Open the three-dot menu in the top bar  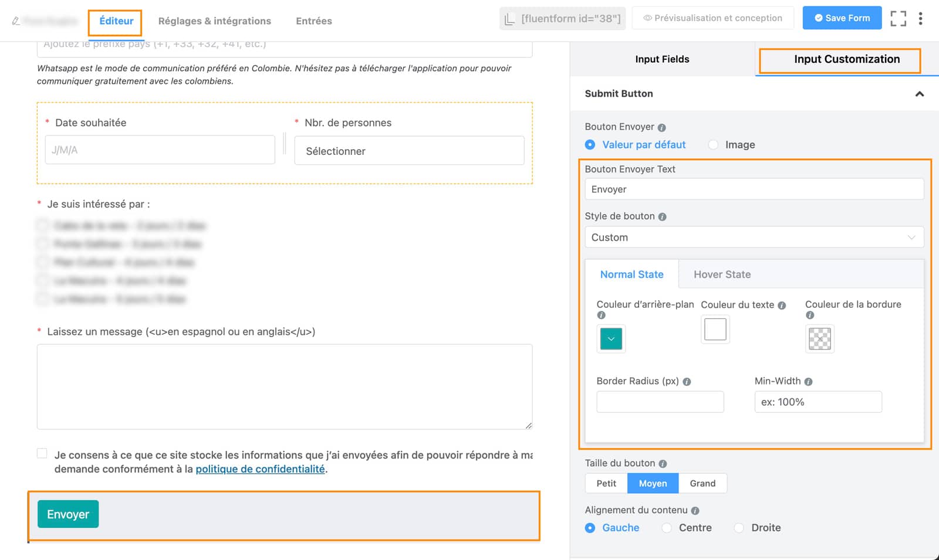pyautogui.click(x=921, y=18)
